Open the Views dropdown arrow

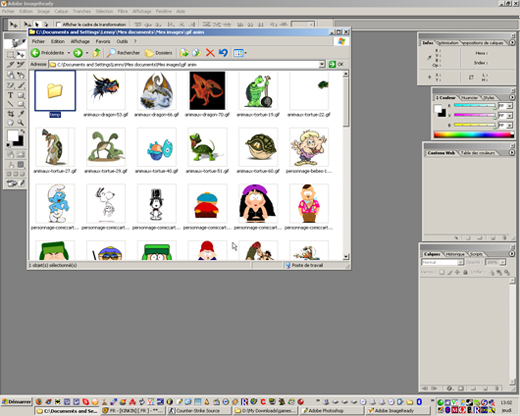pos(246,53)
